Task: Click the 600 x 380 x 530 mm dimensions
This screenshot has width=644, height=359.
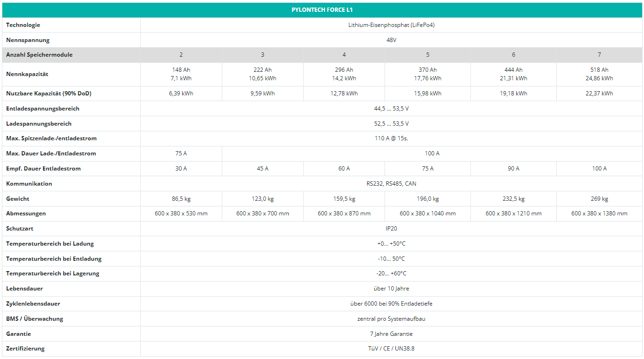Action: coord(181,214)
